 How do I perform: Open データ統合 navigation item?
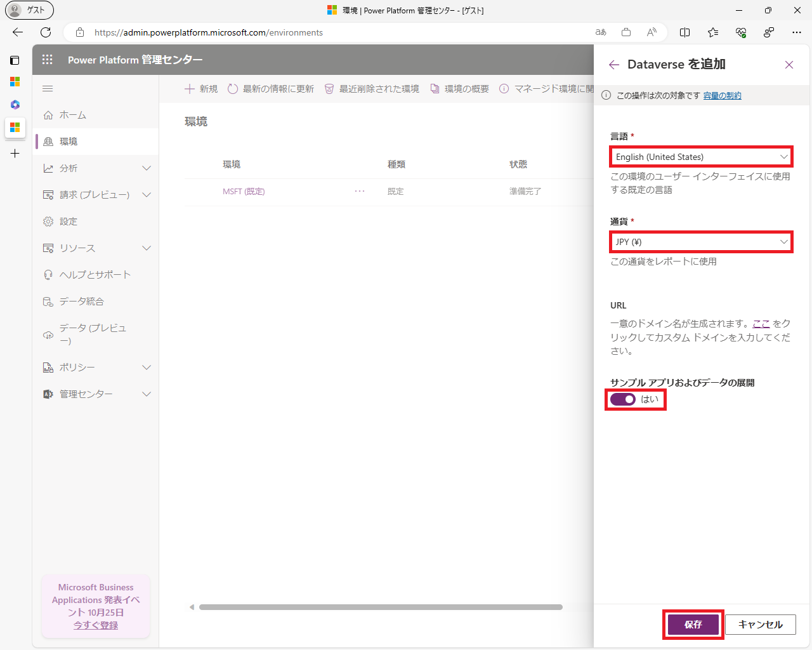point(95,302)
